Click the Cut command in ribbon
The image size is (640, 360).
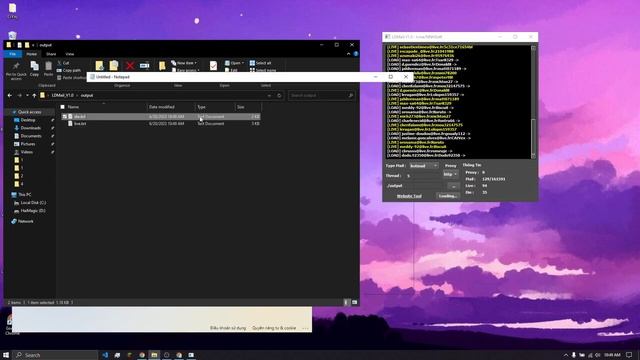(63, 63)
